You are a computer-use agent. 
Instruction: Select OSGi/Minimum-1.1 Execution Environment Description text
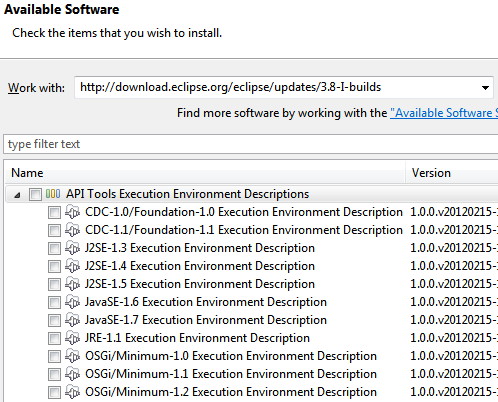pos(231,374)
